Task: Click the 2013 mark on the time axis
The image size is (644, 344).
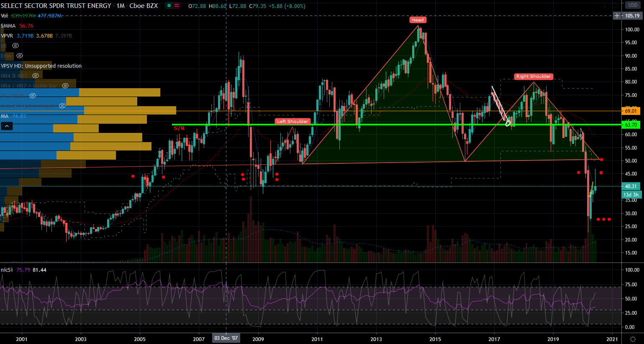Action: [376, 339]
